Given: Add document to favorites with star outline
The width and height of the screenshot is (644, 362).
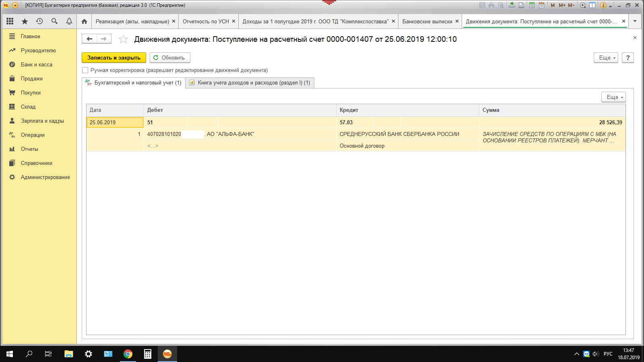Looking at the screenshot, I should point(123,39).
